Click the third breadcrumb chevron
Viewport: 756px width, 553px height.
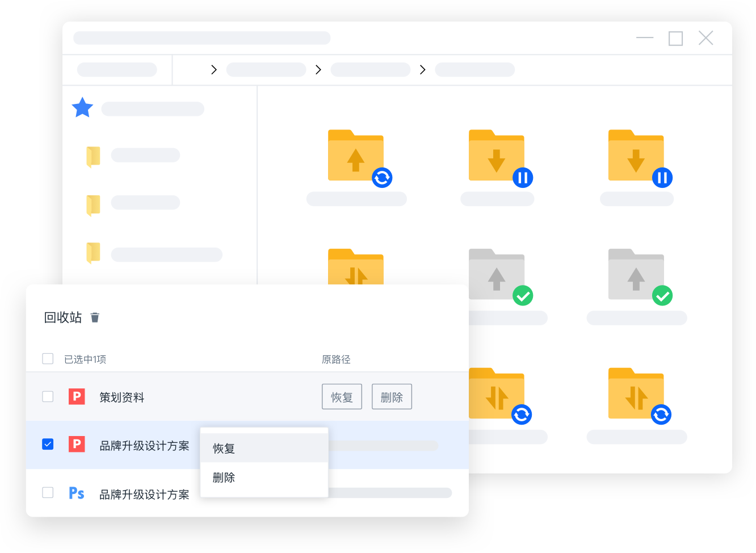[x=423, y=69]
